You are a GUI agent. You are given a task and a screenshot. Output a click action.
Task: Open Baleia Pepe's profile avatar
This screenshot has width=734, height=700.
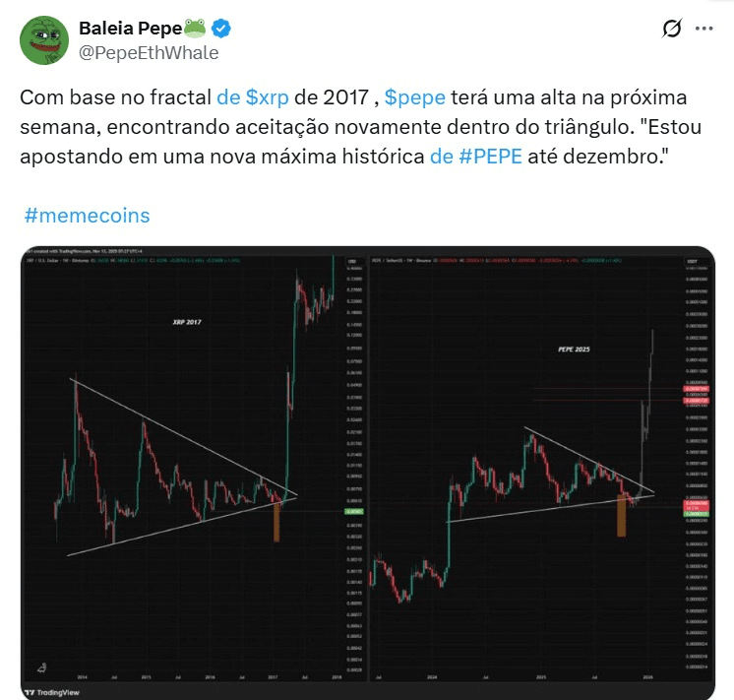coord(44,40)
